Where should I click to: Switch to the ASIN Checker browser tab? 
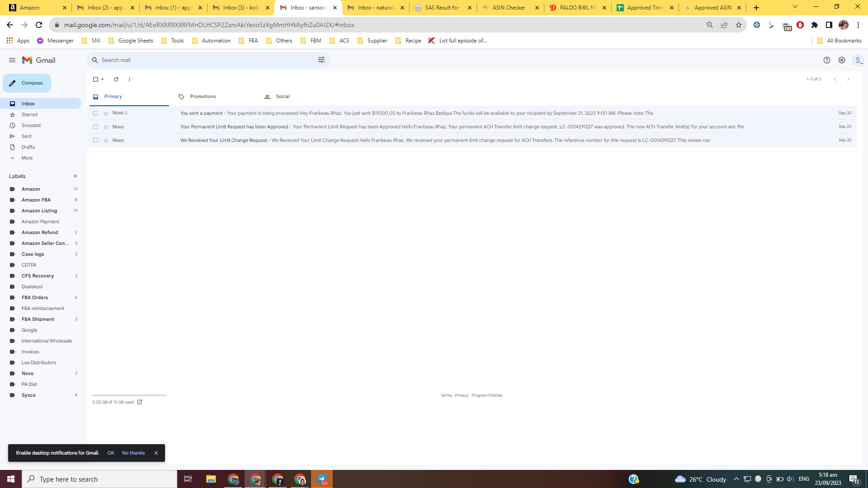[510, 8]
